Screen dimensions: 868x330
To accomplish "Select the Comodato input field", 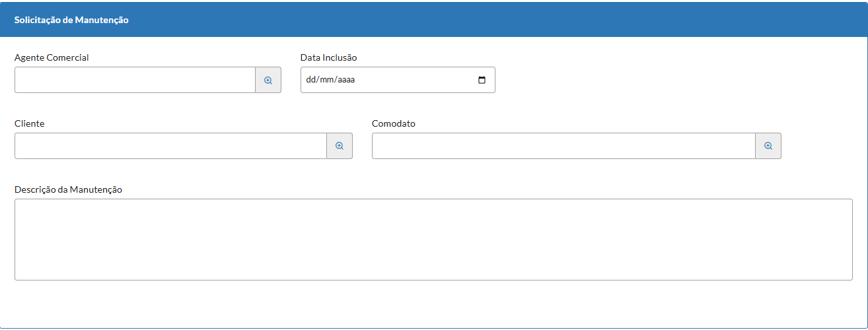I will 563,146.
